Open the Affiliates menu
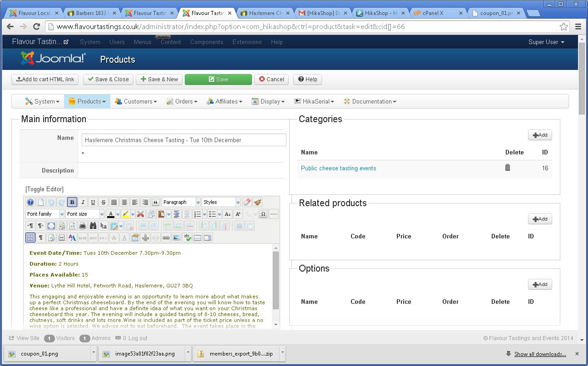The image size is (588, 366). click(x=224, y=101)
